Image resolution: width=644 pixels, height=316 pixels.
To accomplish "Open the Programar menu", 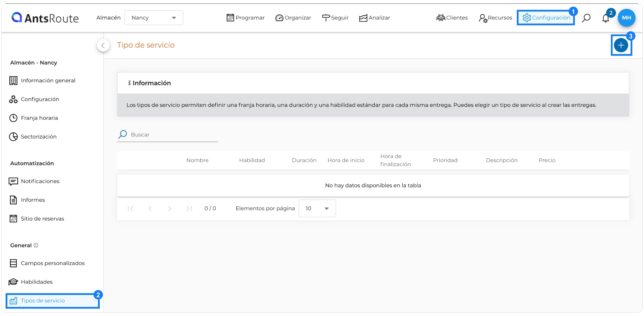I will pyautogui.click(x=245, y=18).
